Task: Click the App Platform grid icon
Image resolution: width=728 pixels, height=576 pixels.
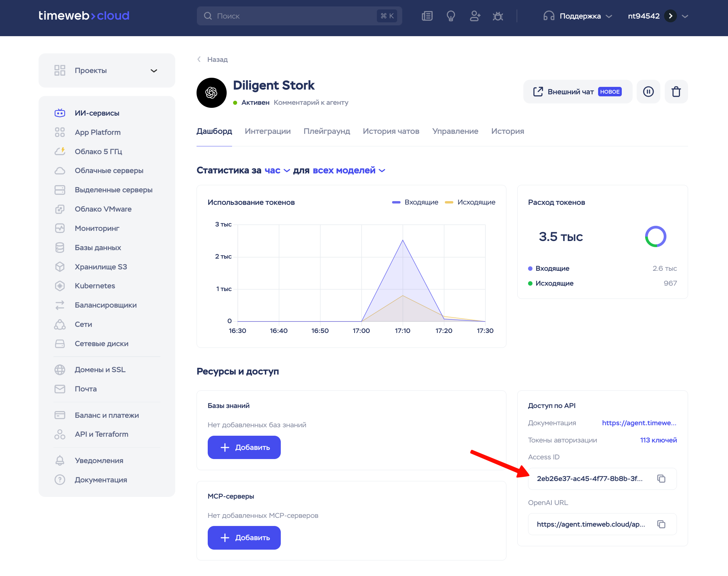Action: pos(60,132)
